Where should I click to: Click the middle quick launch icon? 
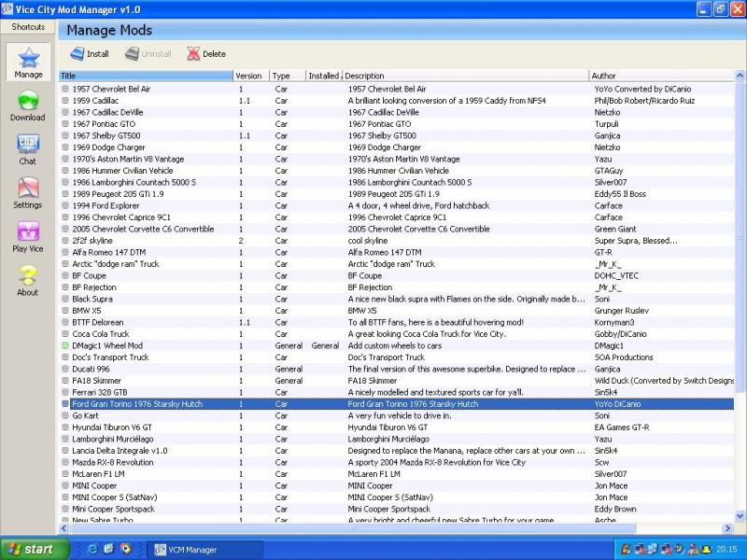coord(109,549)
